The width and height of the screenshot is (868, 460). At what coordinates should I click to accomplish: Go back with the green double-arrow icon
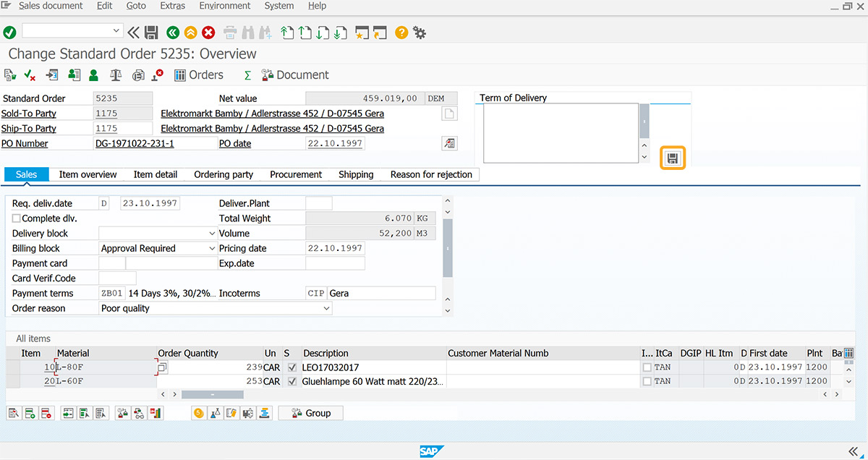(172, 33)
